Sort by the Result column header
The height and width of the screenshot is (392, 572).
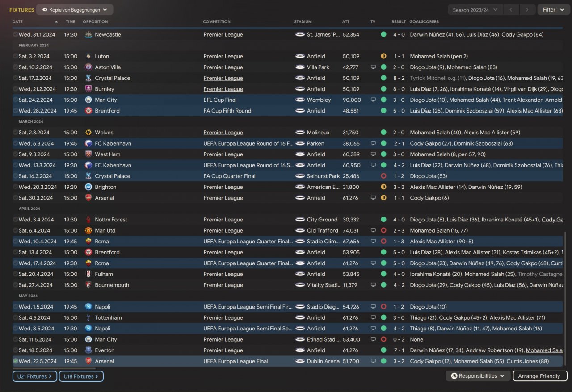pyautogui.click(x=399, y=22)
